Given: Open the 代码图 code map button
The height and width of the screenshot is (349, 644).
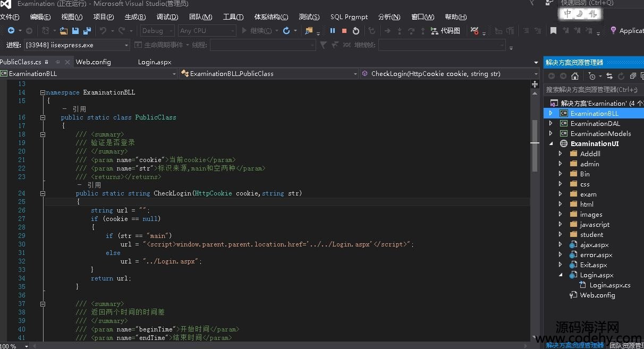Looking at the screenshot, I should pyautogui.click(x=445, y=31).
